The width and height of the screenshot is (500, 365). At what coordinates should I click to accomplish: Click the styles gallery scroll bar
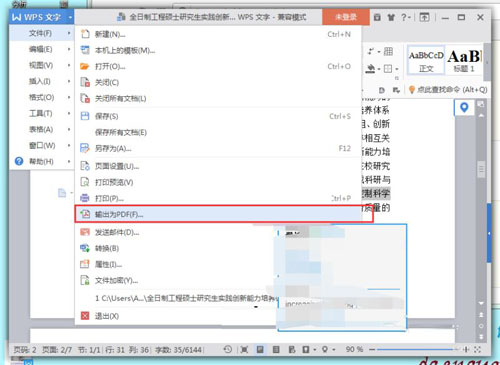[x=487, y=62]
